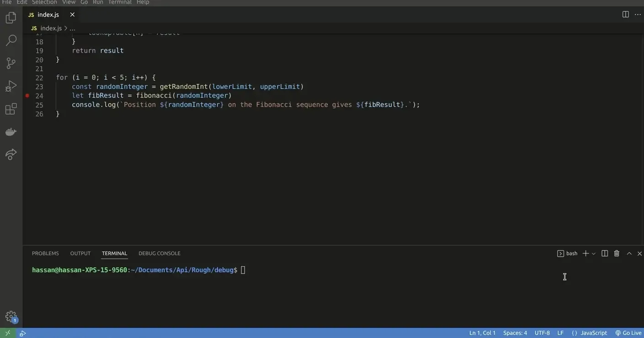Image resolution: width=644 pixels, height=338 pixels.
Task: Open the Extensions view
Action: (x=11, y=109)
